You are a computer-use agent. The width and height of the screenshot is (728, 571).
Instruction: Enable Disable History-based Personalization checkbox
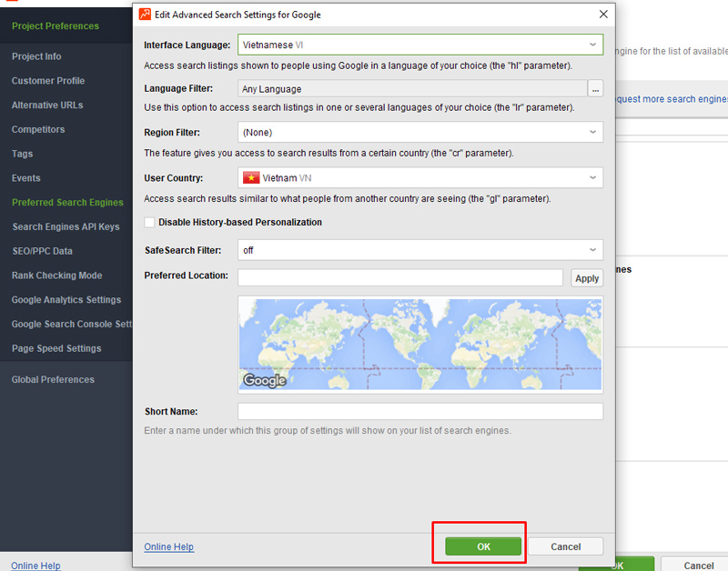pos(149,222)
